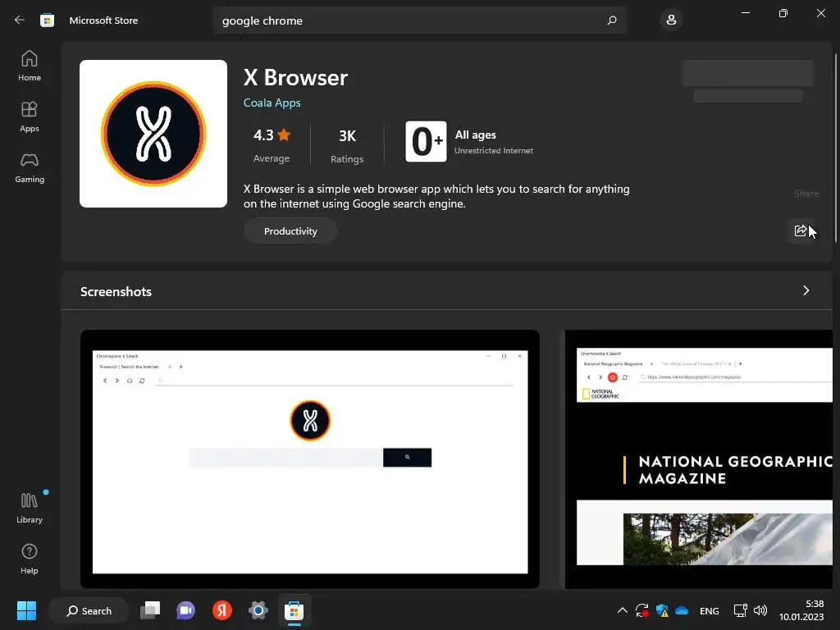Open the purple video chat taskbar icon
This screenshot has width=840, height=630.
pyautogui.click(x=186, y=610)
